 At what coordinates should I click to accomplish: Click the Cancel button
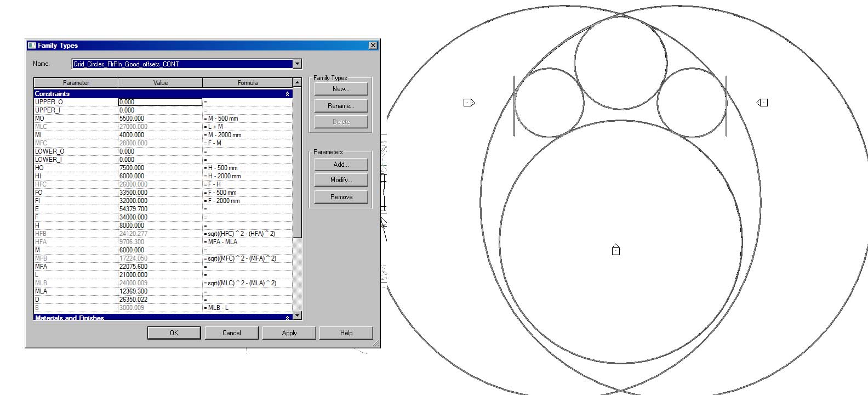click(x=231, y=333)
